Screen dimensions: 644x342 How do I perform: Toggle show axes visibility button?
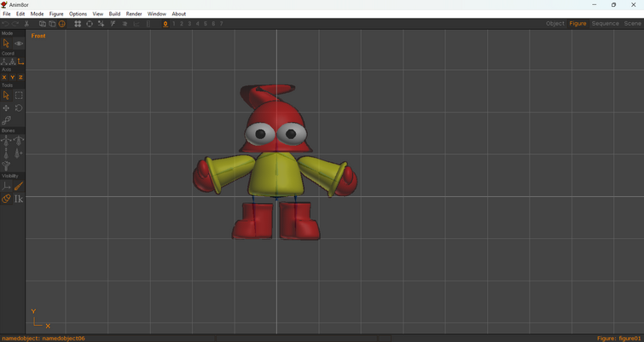(x=6, y=187)
